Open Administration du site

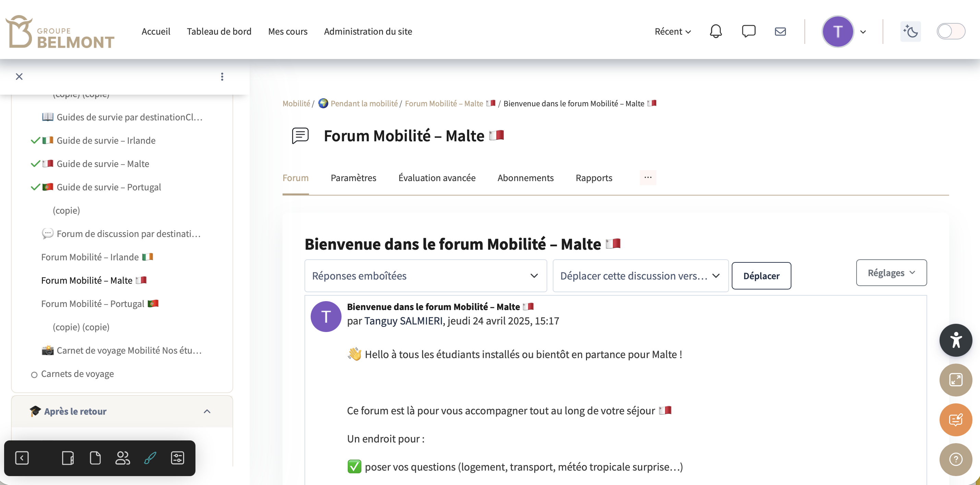click(x=368, y=31)
